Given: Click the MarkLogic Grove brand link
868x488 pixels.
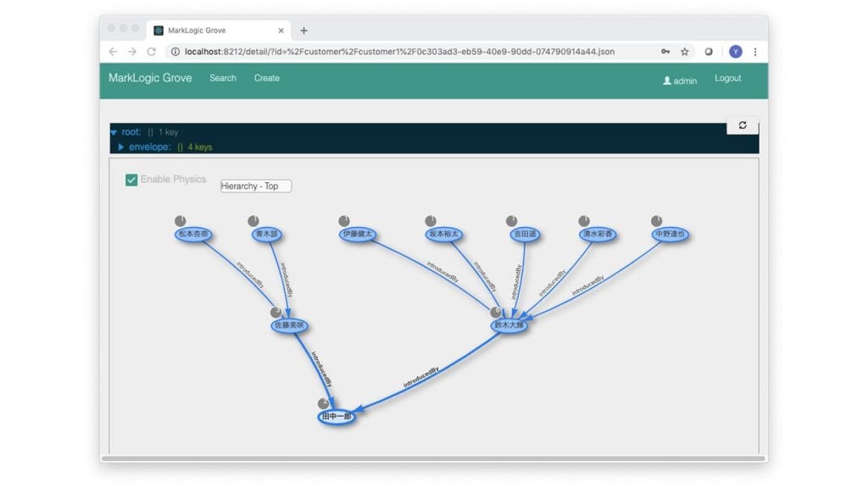Looking at the screenshot, I should pos(150,78).
